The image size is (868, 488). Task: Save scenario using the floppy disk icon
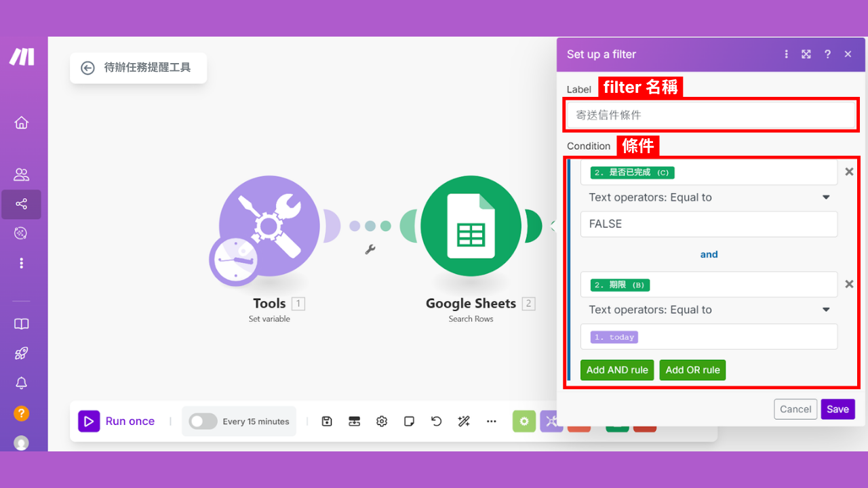pos(327,422)
